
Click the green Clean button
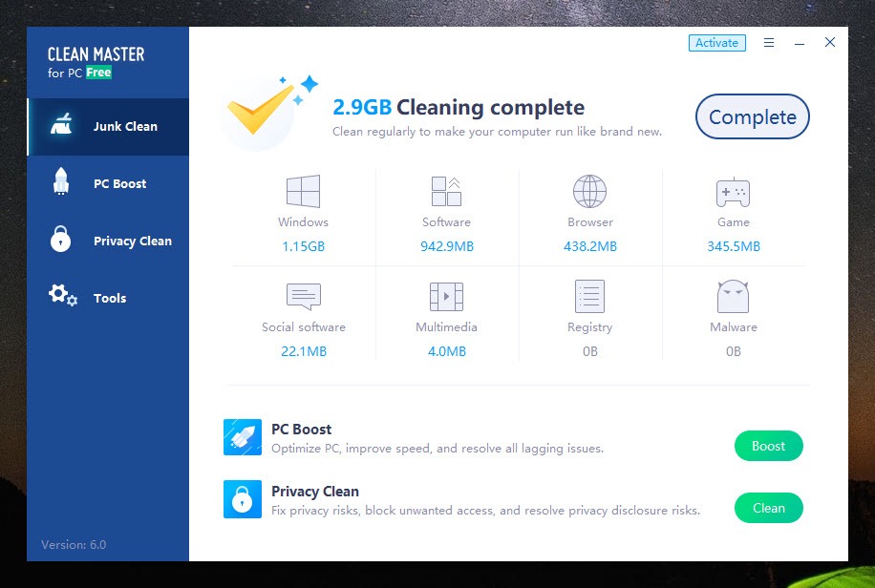[768, 508]
